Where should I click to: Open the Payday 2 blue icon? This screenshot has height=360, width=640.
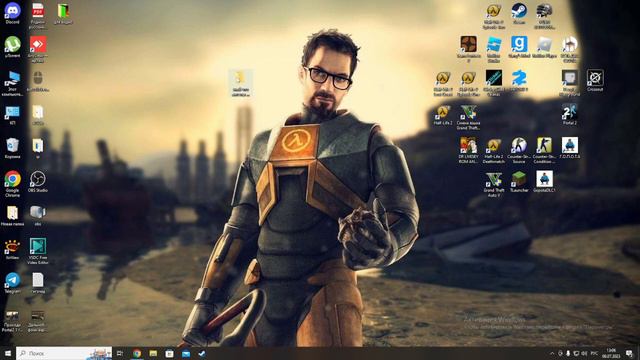519,80
